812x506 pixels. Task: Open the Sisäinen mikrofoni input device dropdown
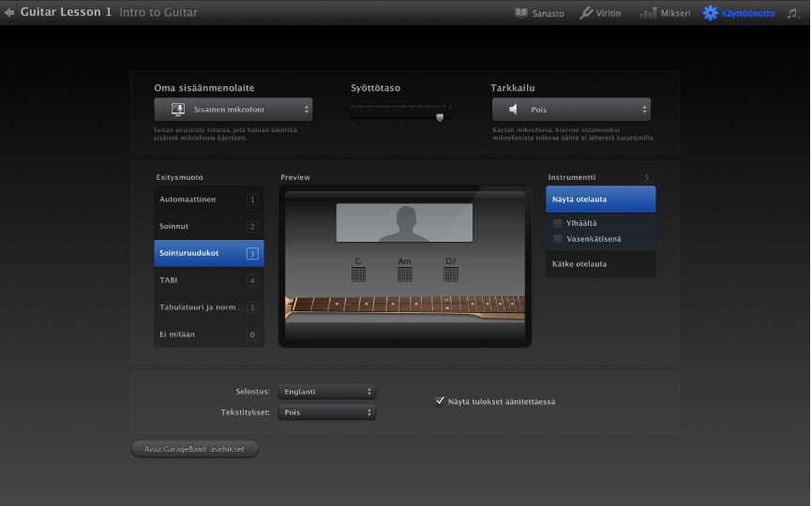click(233, 110)
